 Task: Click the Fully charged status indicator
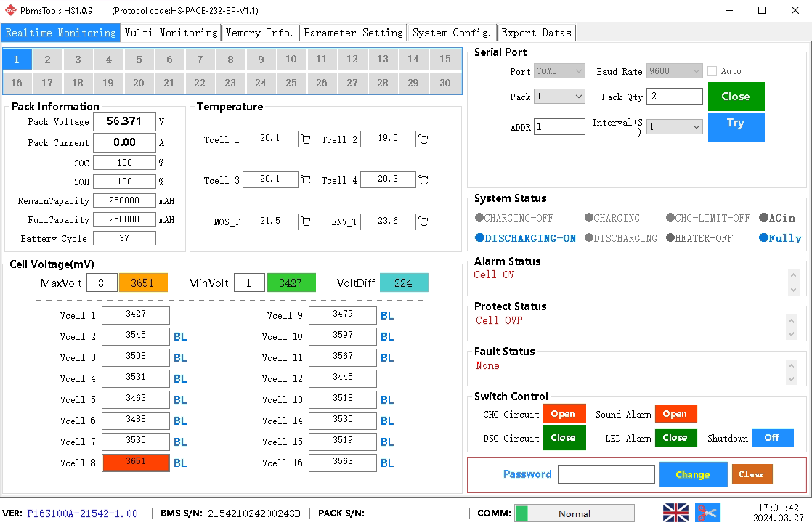tap(780, 238)
